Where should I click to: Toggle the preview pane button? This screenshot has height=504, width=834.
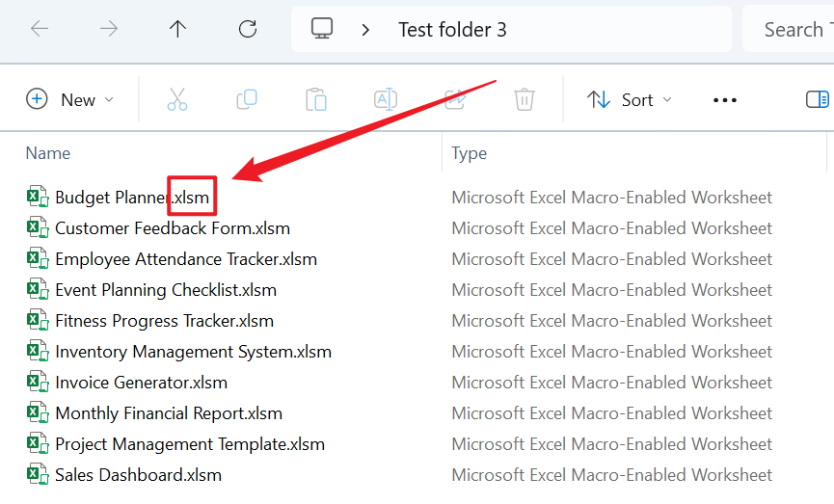pyautogui.click(x=817, y=99)
